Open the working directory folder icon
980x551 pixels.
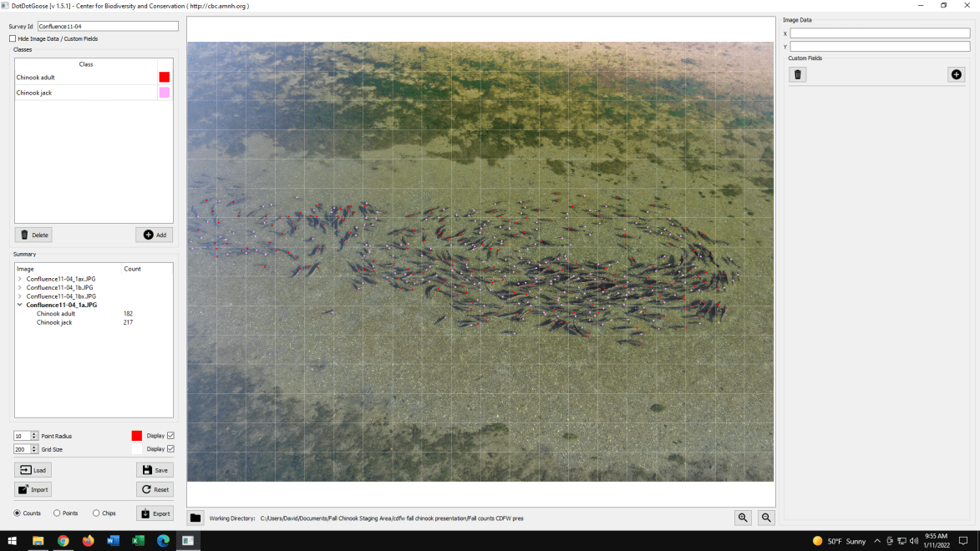click(x=194, y=518)
